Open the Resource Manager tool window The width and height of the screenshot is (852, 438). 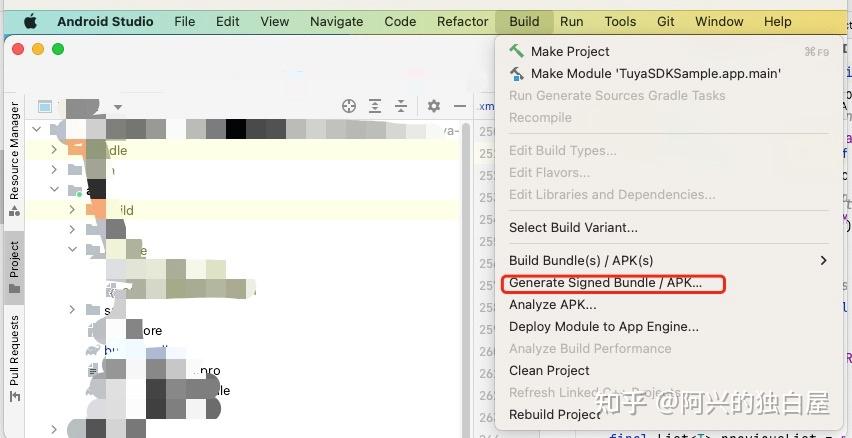tap(15, 159)
